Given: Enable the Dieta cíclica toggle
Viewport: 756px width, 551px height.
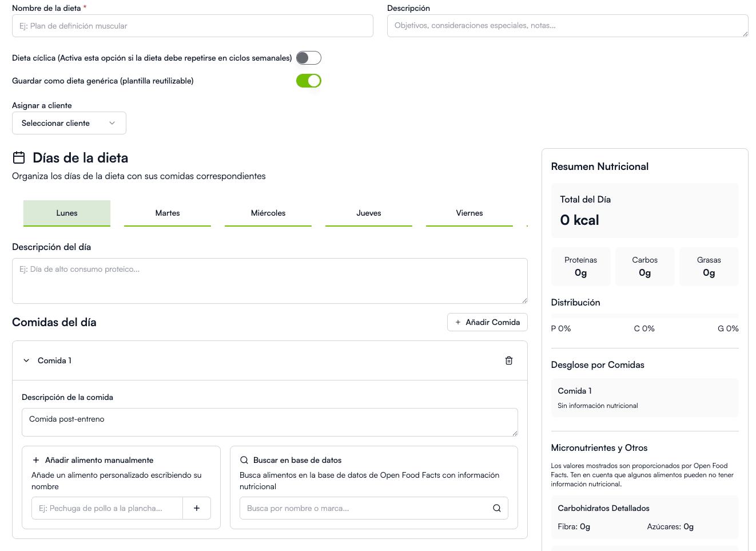Looking at the screenshot, I should click(308, 58).
